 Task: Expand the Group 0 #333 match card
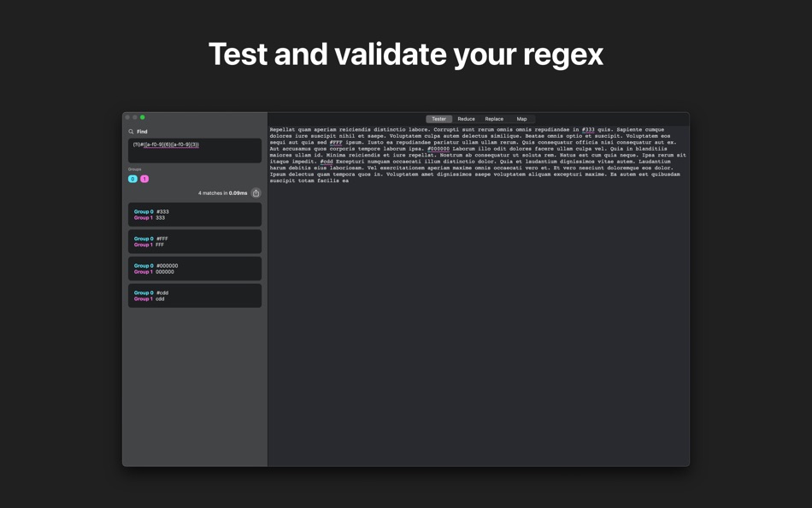point(194,214)
